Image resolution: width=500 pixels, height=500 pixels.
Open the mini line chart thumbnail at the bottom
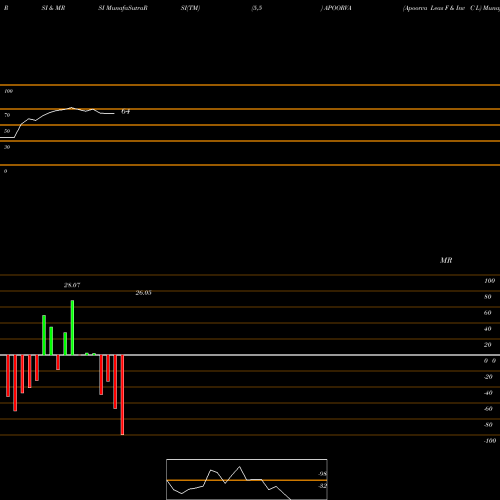point(247,479)
